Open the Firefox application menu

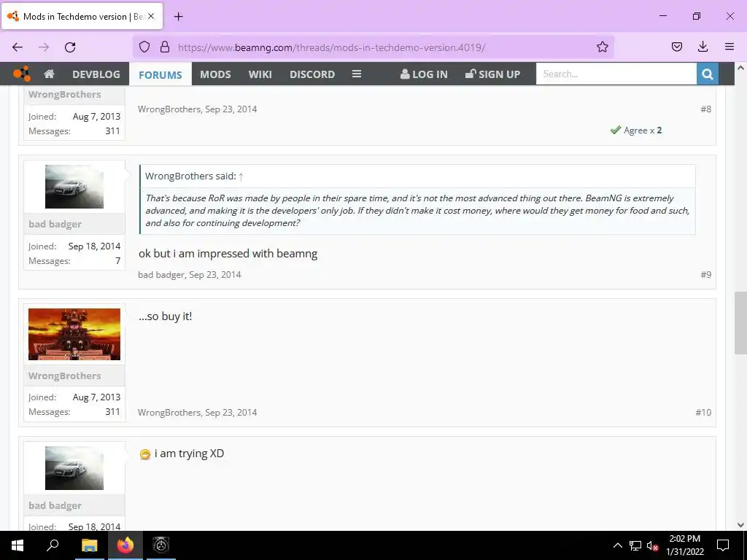coord(729,47)
